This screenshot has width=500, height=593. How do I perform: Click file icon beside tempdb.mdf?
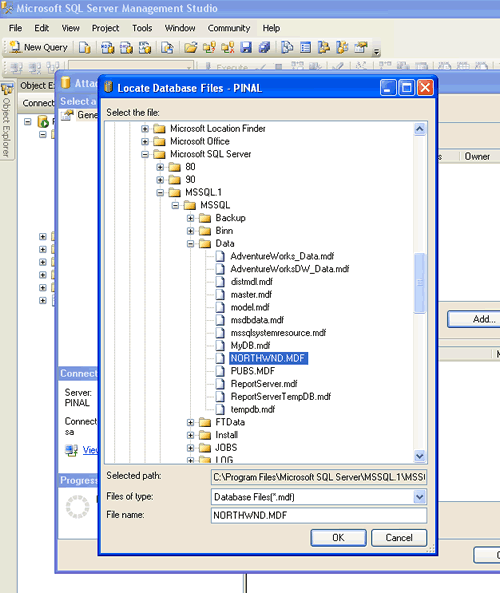220,409
